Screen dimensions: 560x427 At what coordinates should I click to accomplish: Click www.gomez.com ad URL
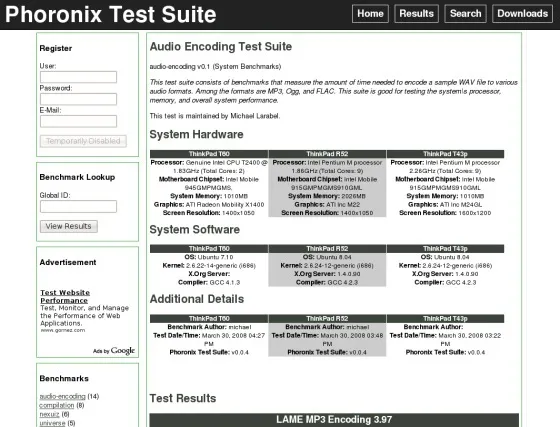tap(63, 330)
